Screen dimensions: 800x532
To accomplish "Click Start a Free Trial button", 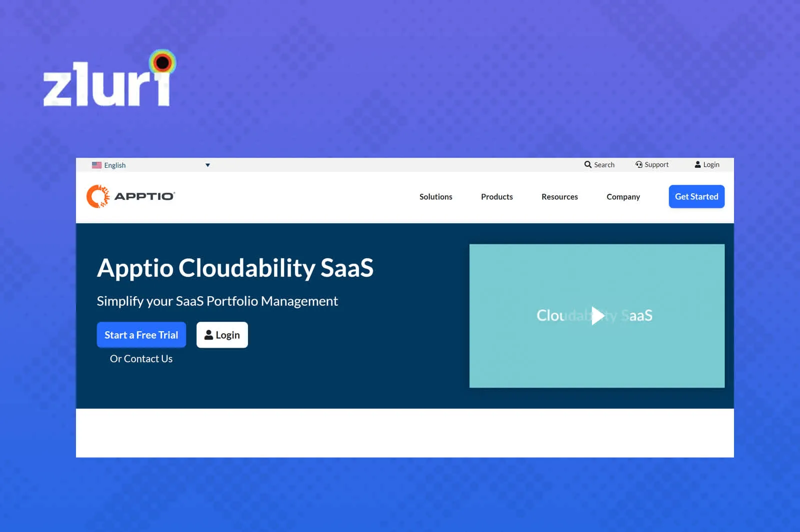I will coord(141,335).
